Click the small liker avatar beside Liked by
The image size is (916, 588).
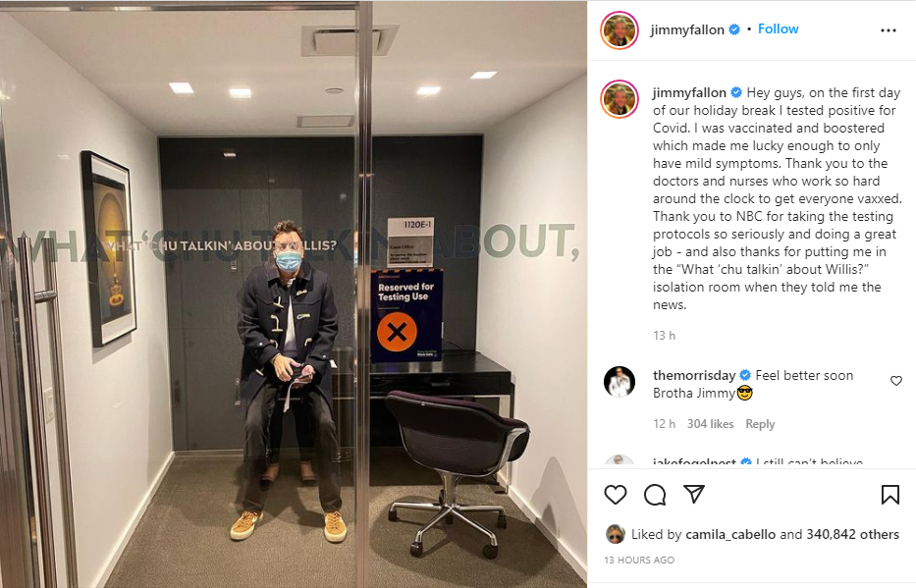(616, 534)
